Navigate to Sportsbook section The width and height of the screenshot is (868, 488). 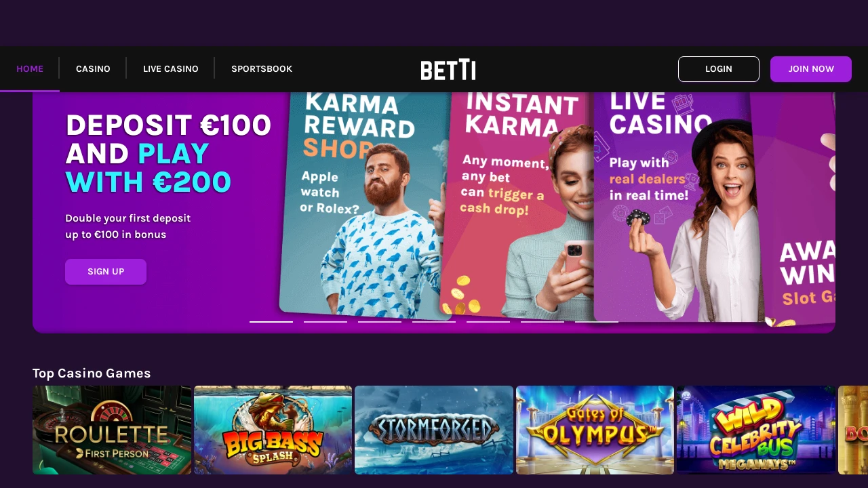click(262, 69)
